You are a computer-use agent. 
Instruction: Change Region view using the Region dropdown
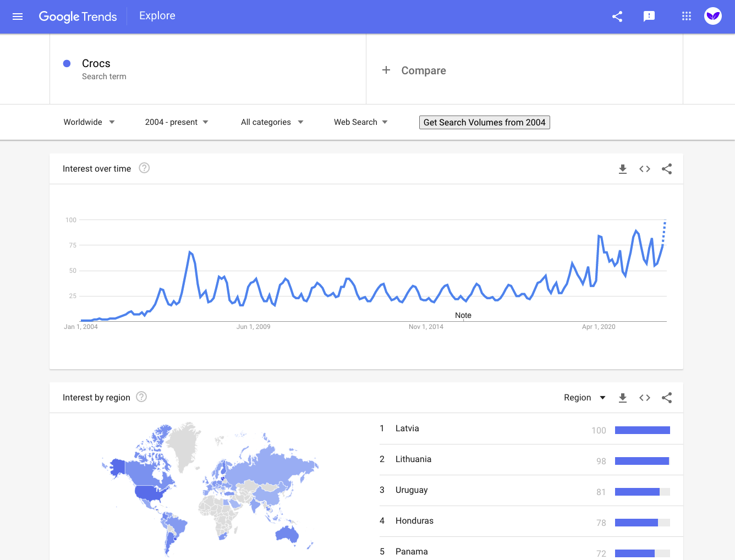pos(584,397)
